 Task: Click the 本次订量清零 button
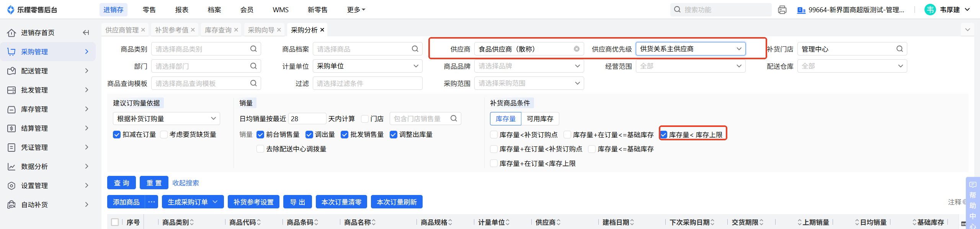pyautogui.click(x=341, y=202)
